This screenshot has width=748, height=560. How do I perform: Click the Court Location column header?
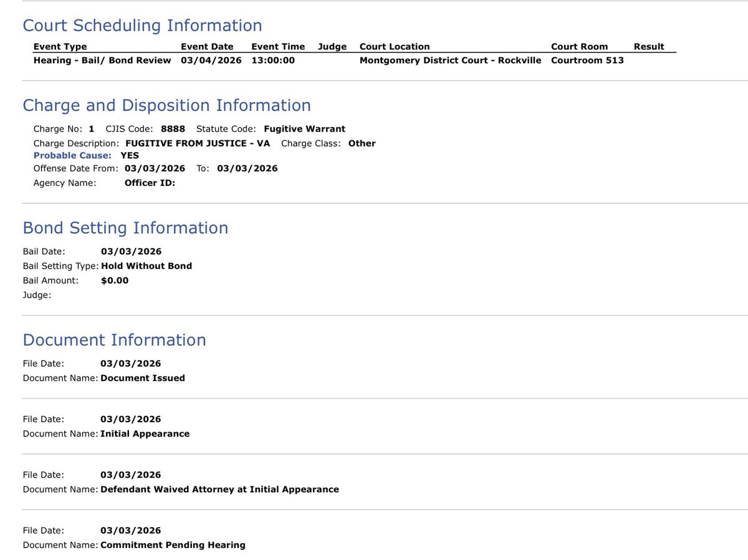[x=395, y=47]
